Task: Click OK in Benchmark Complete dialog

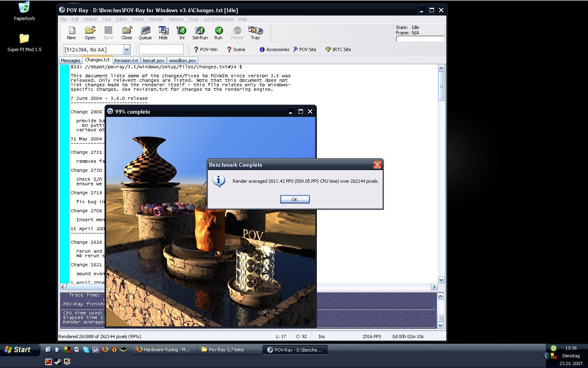Action: [x=294, y=199]
